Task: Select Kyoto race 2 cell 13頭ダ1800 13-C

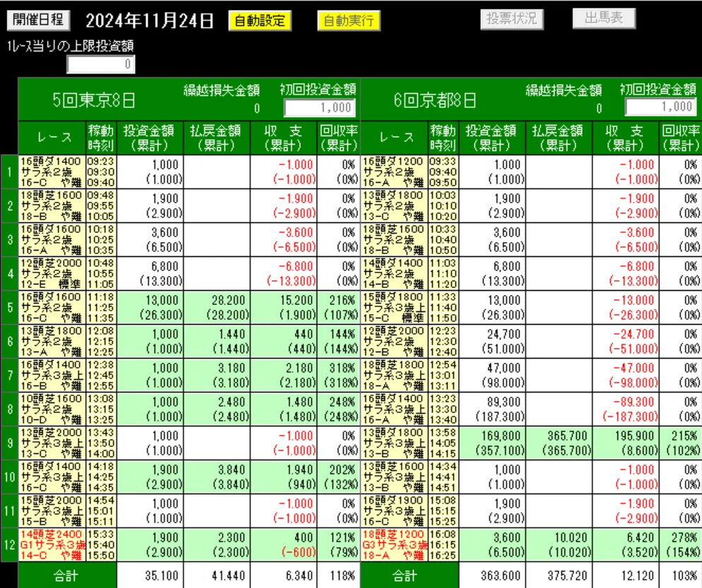Action: 394,206
